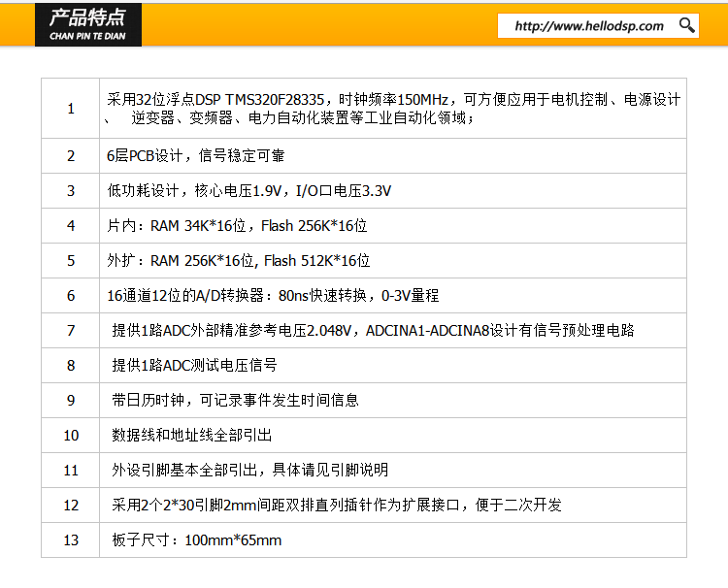The width and height of the screenshot is (728, 588).
Task: Click the 6层PCB设计 row text
Action: point(195,156)
